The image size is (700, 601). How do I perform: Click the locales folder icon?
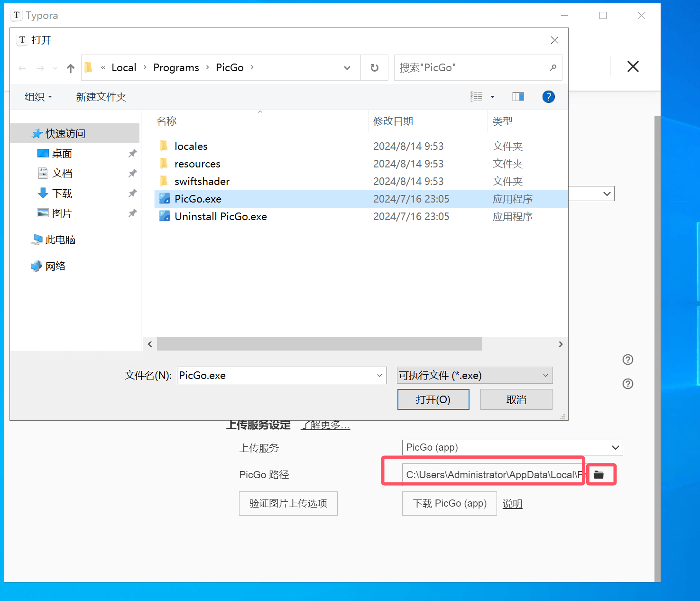[164, 146]
